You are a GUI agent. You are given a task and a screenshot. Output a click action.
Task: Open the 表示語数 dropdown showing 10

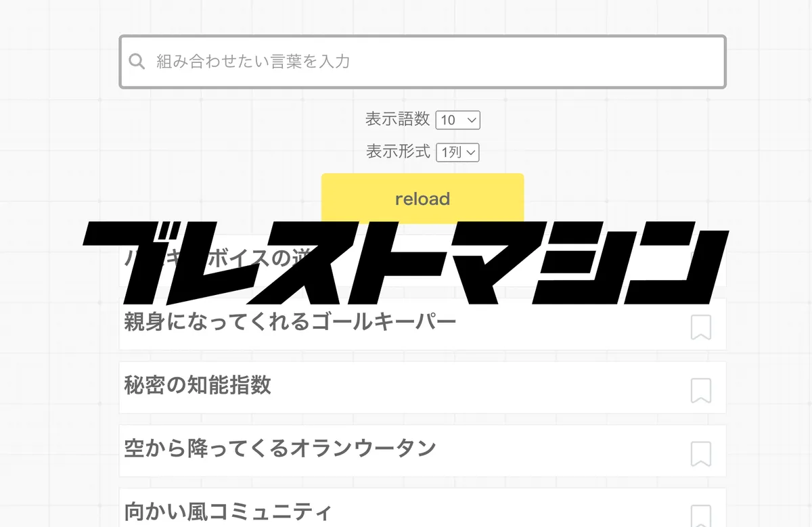458,120
